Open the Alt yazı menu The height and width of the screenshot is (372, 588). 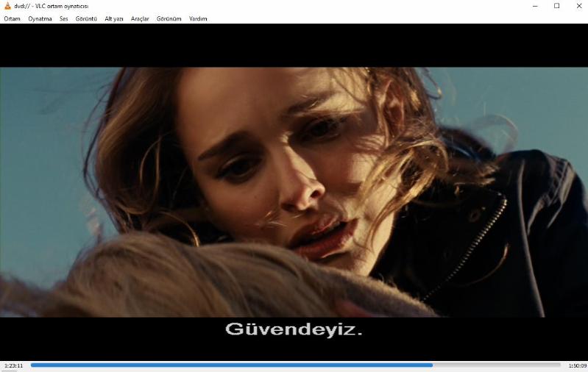(x=114, y=18)
